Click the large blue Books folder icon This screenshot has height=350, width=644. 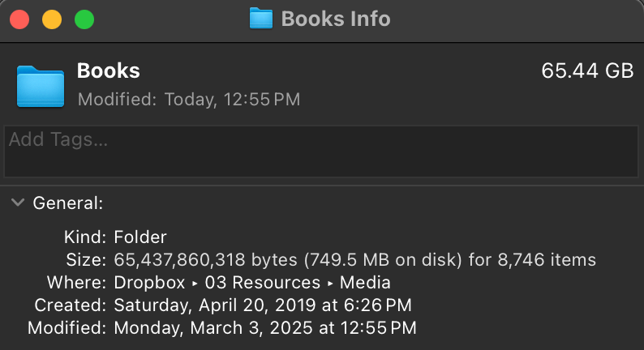(x=41, y=85)
